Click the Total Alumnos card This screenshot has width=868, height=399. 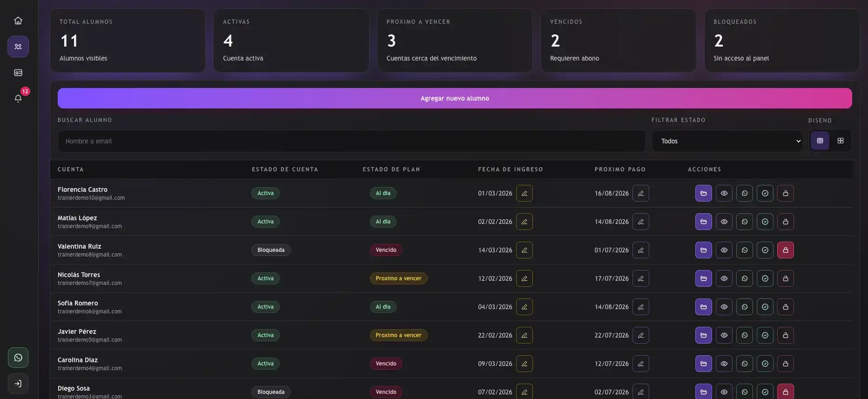128,41
